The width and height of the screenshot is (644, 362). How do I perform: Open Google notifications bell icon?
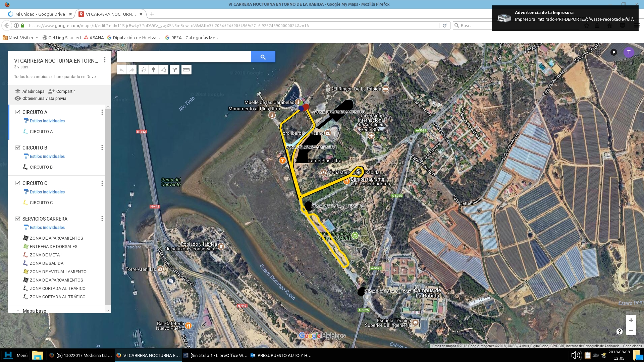(614, 52)
